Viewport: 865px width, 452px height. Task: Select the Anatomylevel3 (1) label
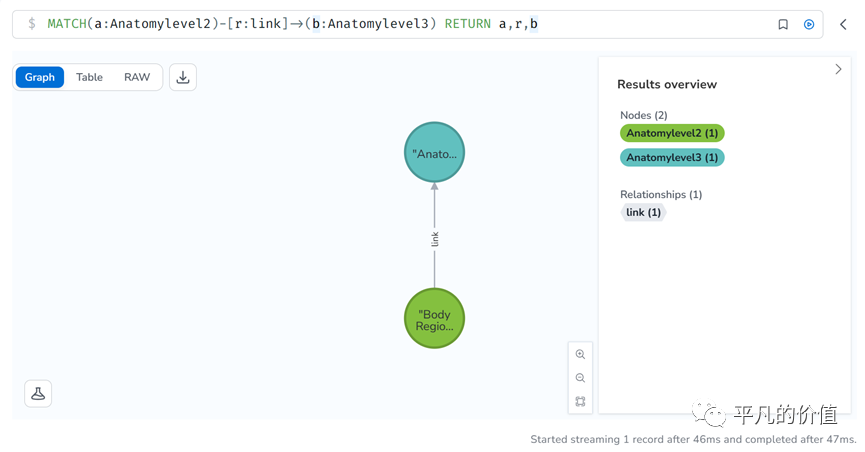coord(672,157)
